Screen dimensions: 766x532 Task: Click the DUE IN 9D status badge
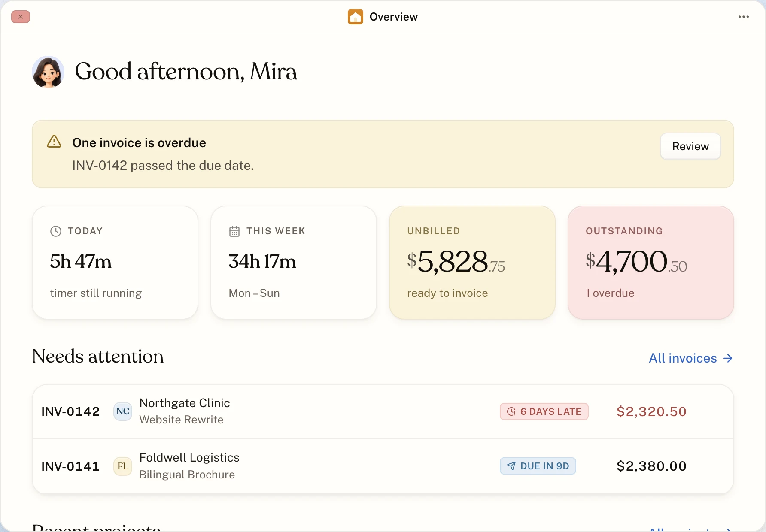[x=538, y=466]
